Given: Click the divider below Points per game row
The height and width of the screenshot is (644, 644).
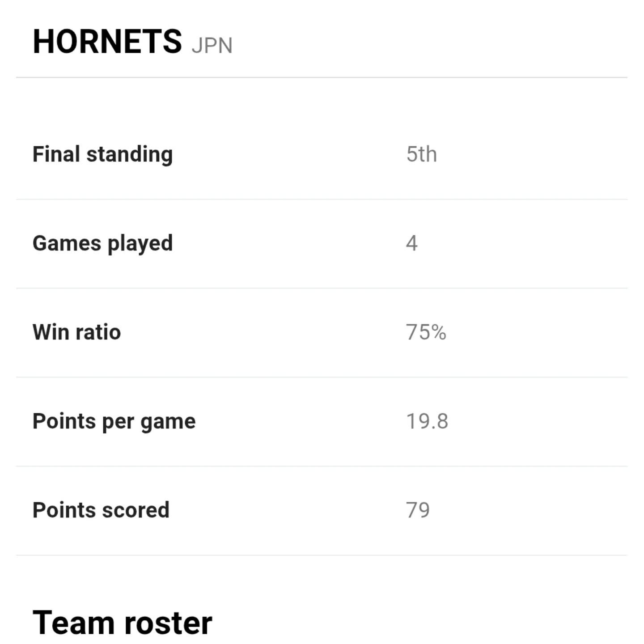Looking at the screenshot, I should [322, 466].
